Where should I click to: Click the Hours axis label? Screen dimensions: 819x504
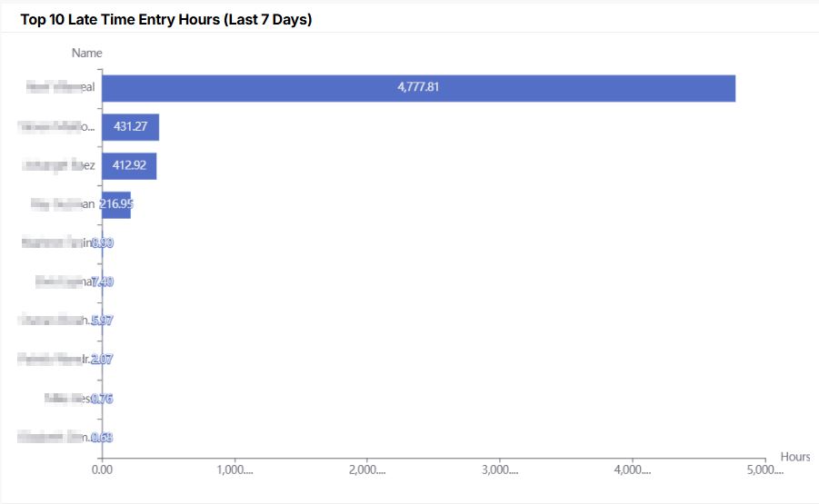click(795, 457)
